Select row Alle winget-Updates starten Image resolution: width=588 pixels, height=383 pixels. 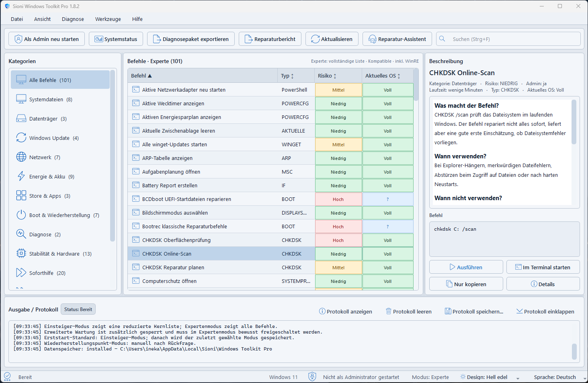pos(270,144)
